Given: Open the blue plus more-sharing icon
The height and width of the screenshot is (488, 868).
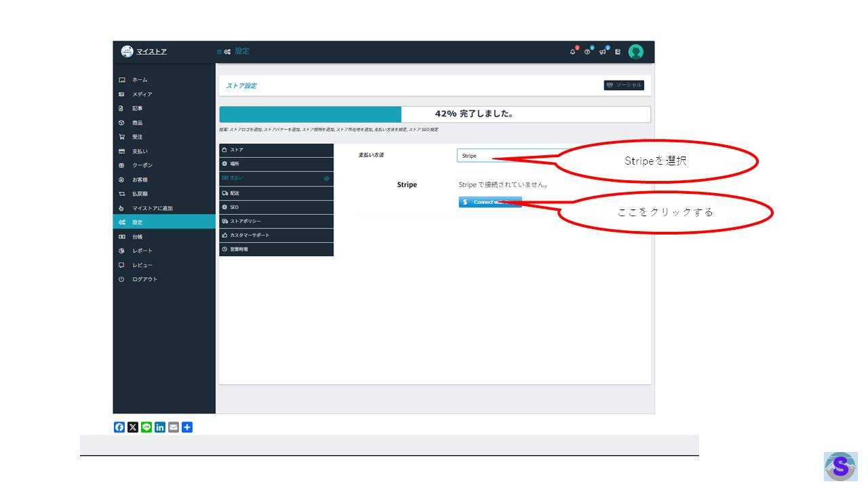Looking at the screenshot, I should [x=187, y=427].
